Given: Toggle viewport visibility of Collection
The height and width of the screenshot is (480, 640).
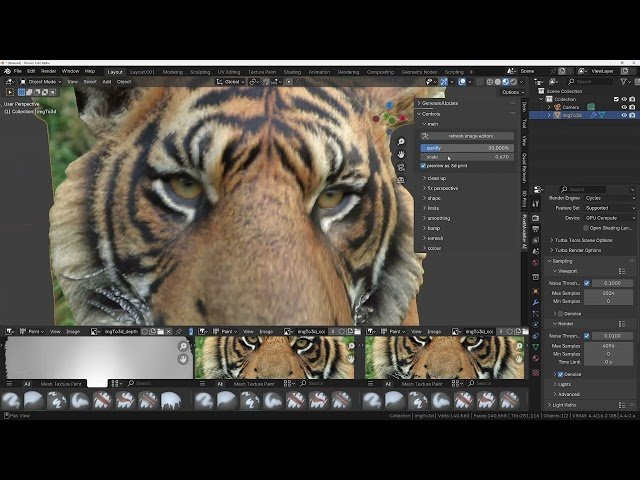Looking at the screenshot, I should pos(624,99).
